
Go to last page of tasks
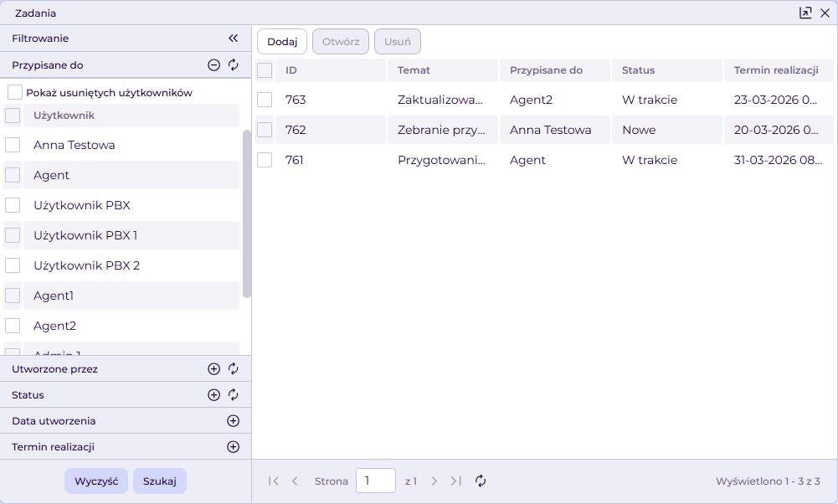pos(455,481)
